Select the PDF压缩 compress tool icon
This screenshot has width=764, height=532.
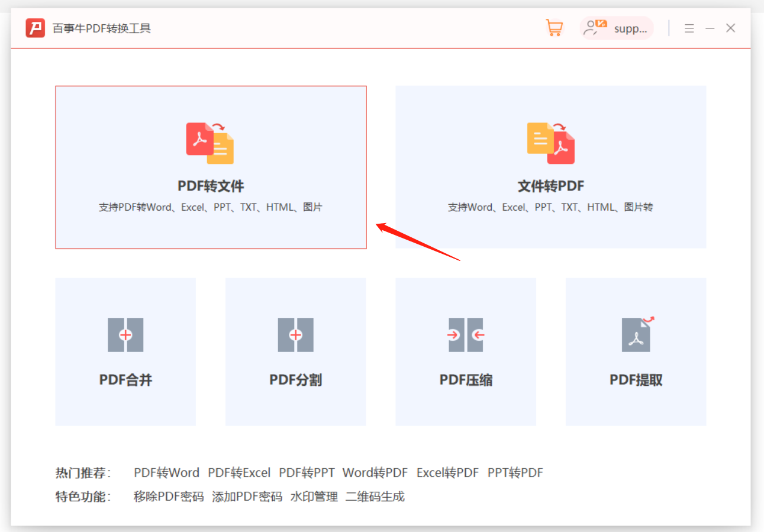[466, 334]
